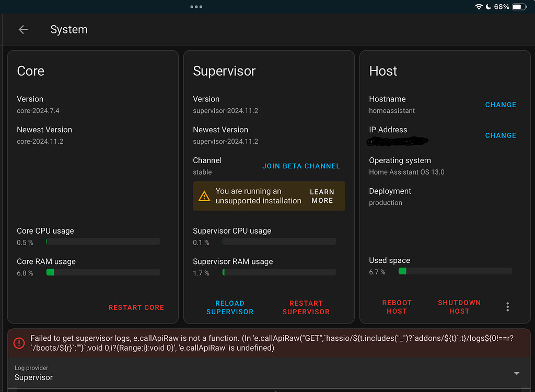Click the Host card heading
Viewport: 535px width, 392px height.
click(383, 71)
